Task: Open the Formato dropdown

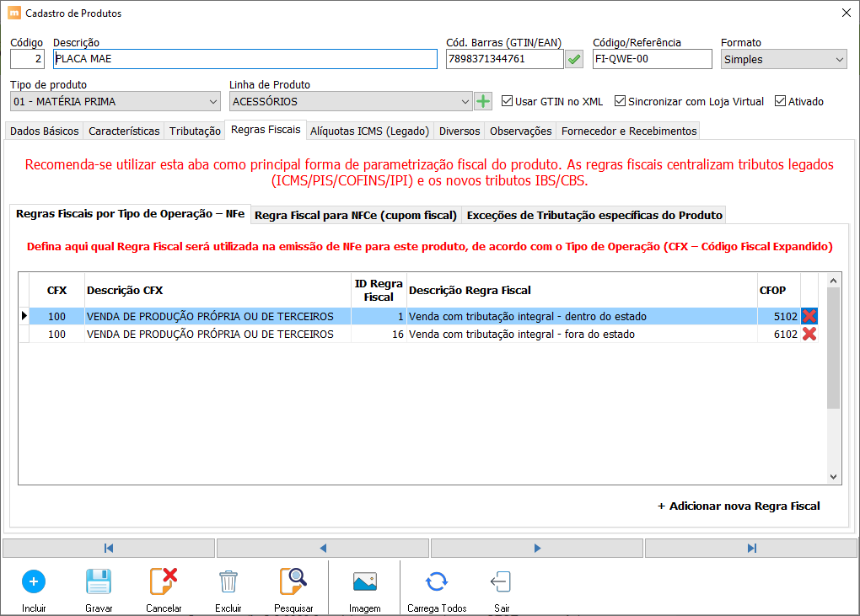Action: pos(784,59)
